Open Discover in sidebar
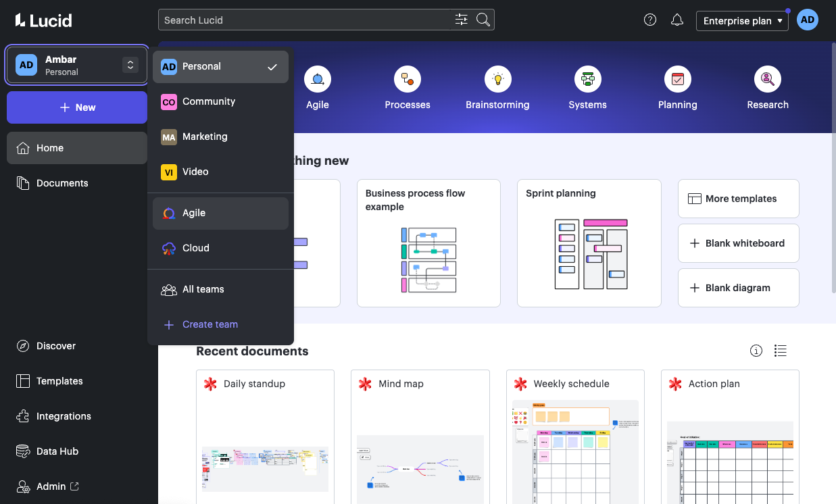 coord(77,346)
